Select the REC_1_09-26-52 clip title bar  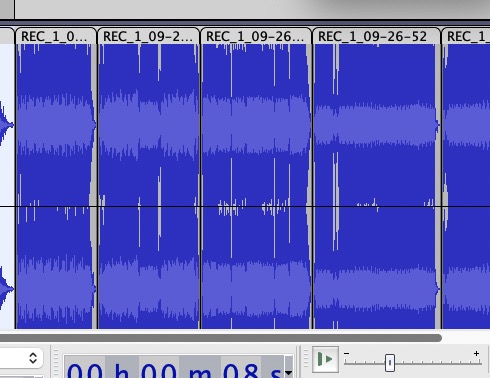coord(376,36)
